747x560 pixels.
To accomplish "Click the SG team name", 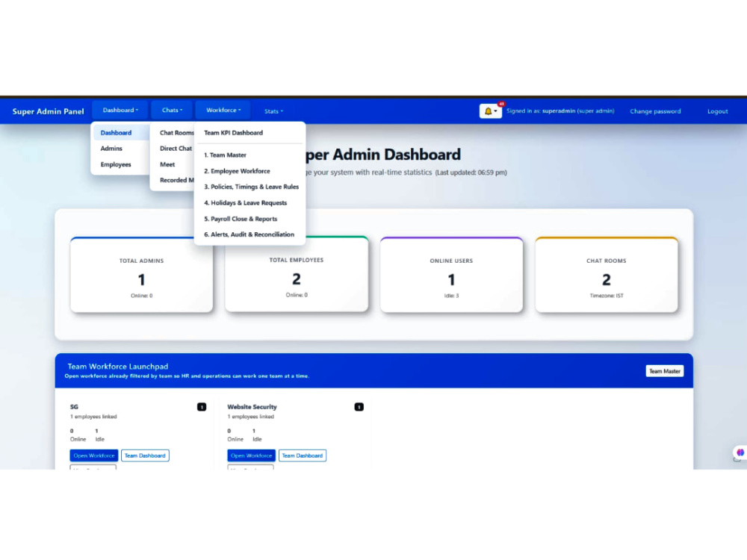I will click(74, 407).
